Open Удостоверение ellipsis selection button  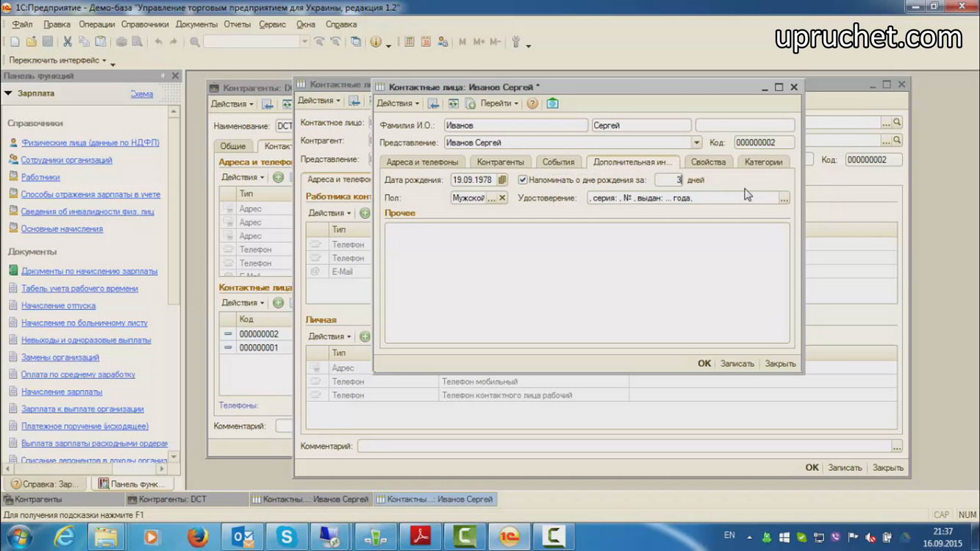[x=784, y=198]
